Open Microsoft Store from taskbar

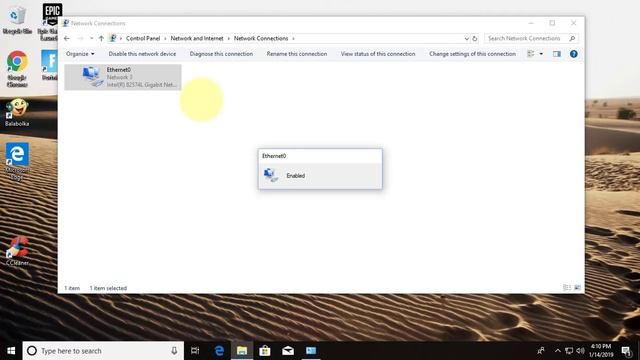265,351
